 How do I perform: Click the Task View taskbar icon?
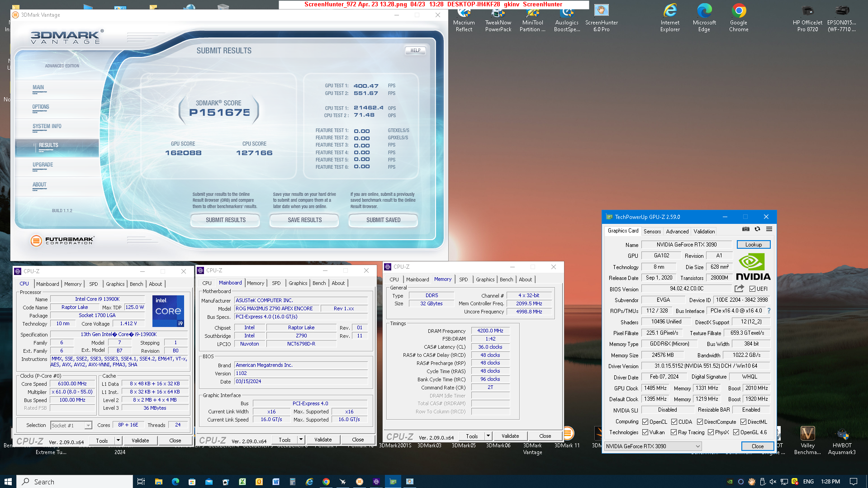[x=141, y=482]
